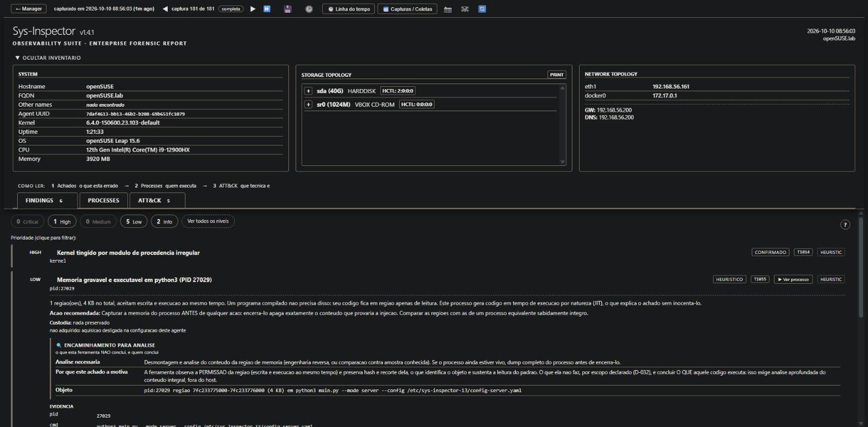Click the HCTL: 2:0:0:0 tag
The height and width of the screenshot is (427, 868).
pyautogui.click(x=397, y=91)
